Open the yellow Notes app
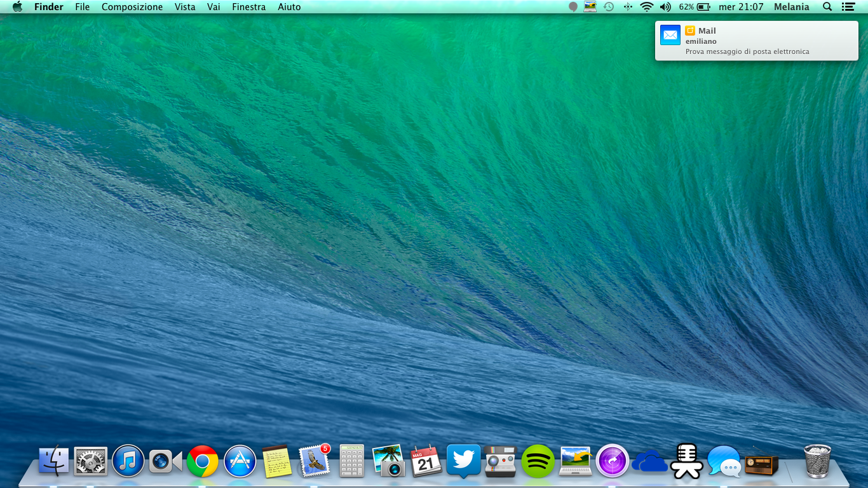 (277, 461)
